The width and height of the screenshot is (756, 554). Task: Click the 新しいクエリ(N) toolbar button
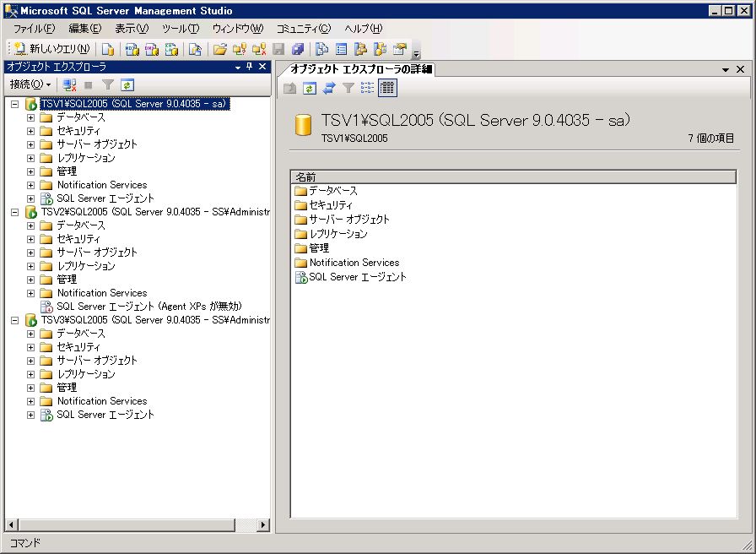52,49
